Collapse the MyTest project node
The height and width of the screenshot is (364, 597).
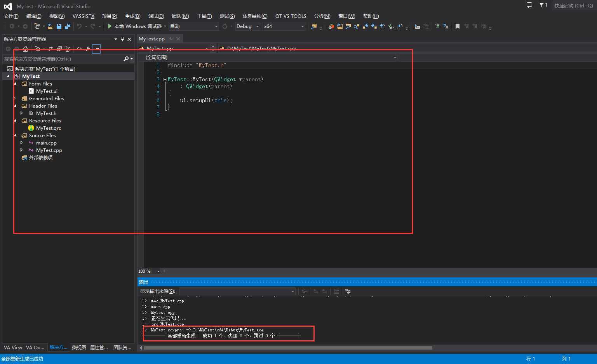tap(8, 76)
